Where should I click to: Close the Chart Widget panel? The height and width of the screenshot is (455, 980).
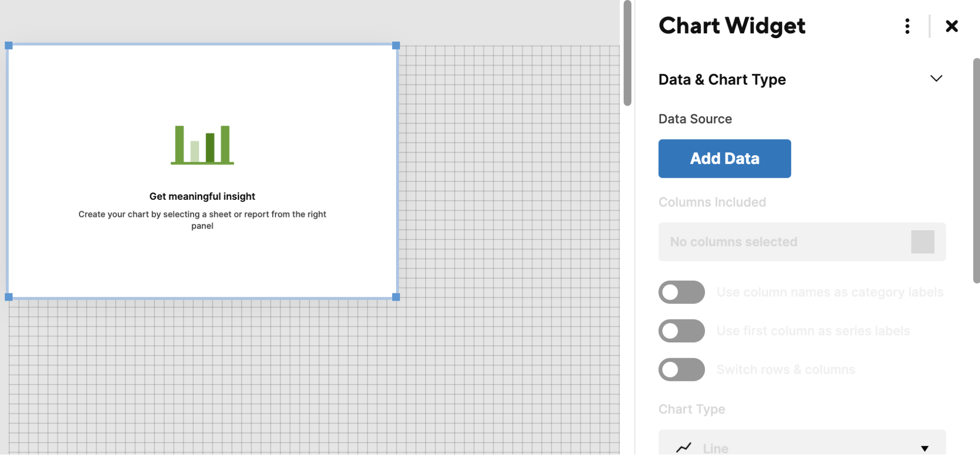[952, 26]
